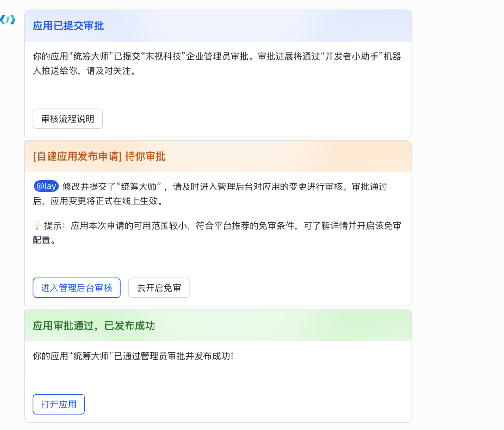The width and height of the screenshot is (504, 430).
Task: Click 进入管理后台审核
Action: [76, 288]
